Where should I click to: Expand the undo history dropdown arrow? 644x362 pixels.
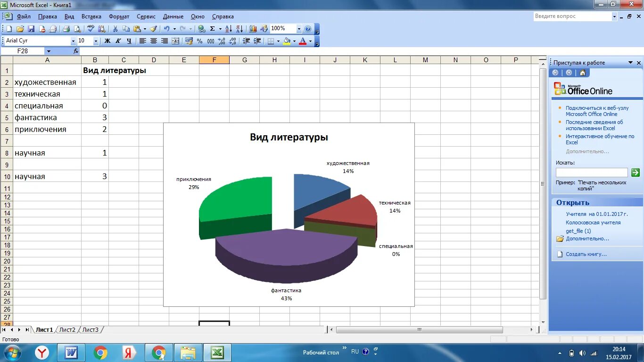point(174,29)
